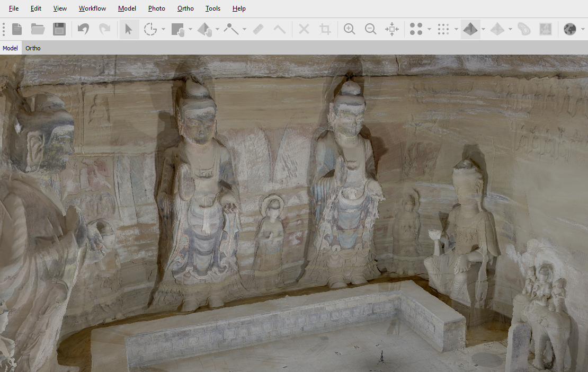
Task: Choose the circular selection tool
Action: click(x=150, y=29)
